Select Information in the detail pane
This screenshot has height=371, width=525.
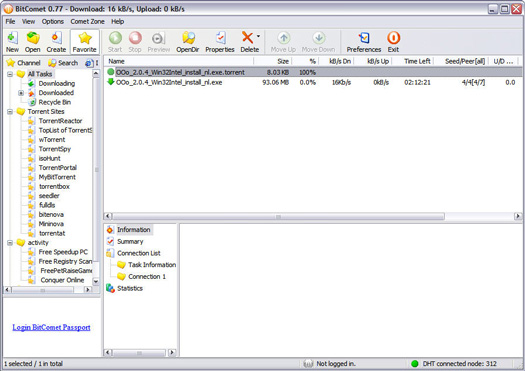(x=133, y=230)
